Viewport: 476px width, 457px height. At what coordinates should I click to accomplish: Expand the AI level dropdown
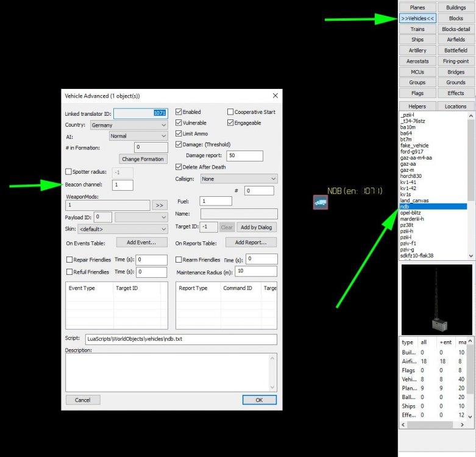click(x=138, y=136)
